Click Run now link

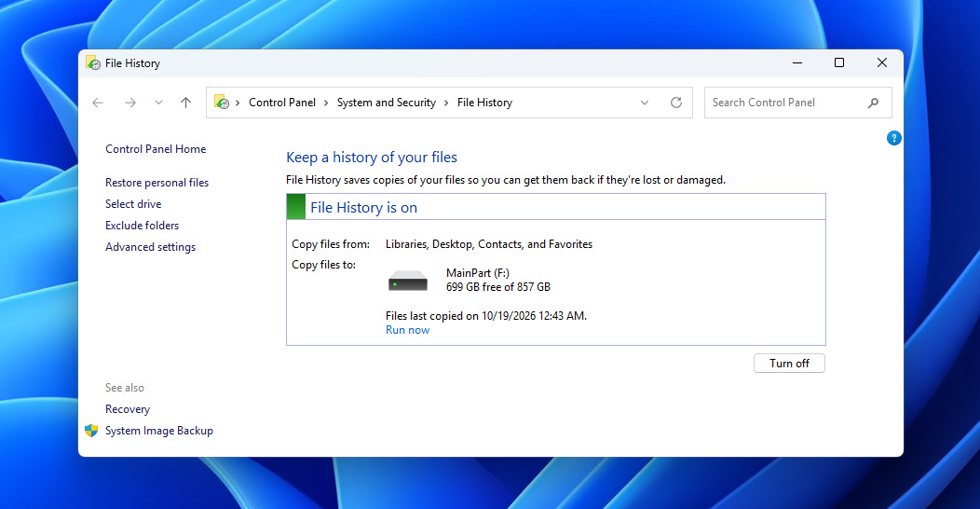(x=407, y=330)
